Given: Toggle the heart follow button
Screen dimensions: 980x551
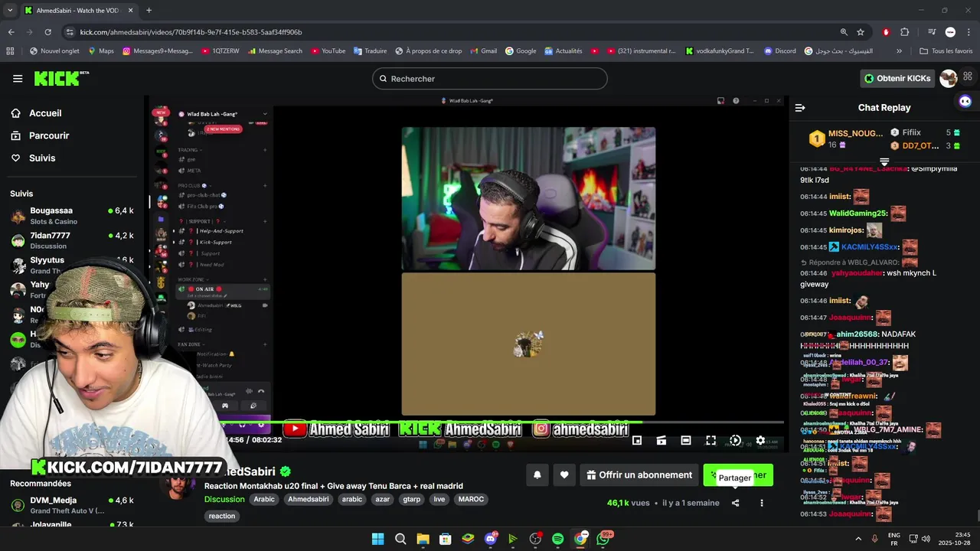Looking at the screenshot, I should pos(564,475).
